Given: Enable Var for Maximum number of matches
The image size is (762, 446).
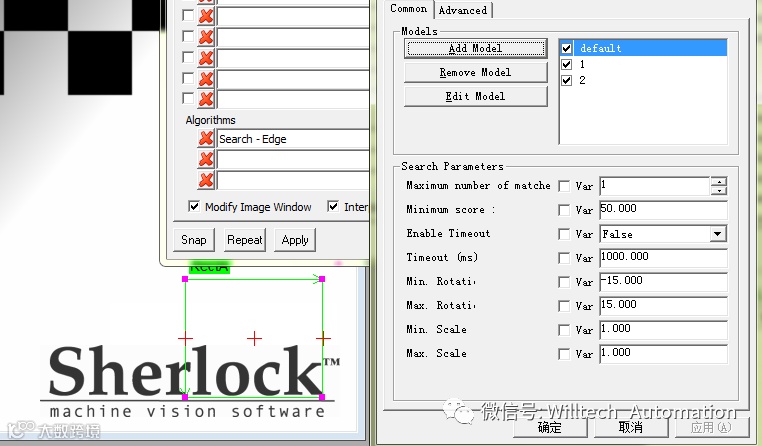Looking at the screenshot, I should click(564, 186).
